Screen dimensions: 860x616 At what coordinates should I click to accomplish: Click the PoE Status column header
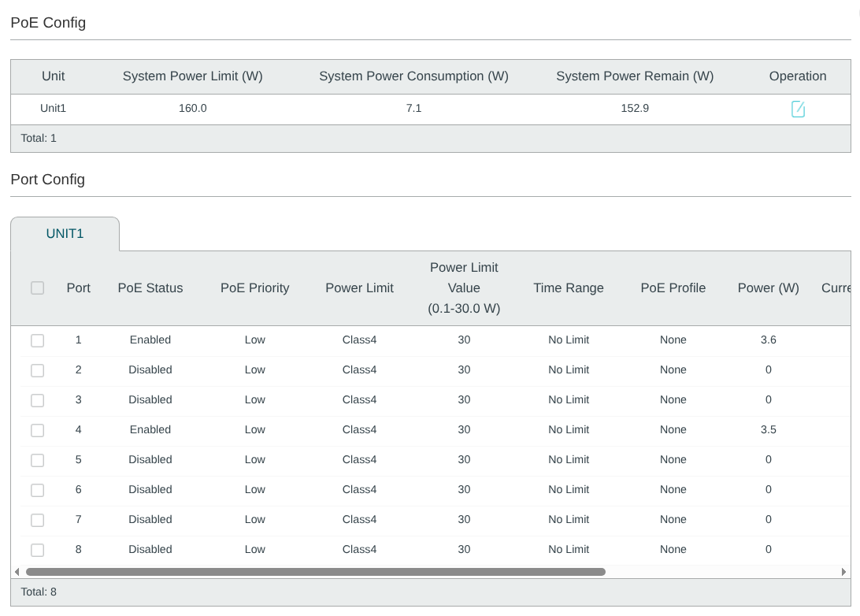(x=150, y=288)
